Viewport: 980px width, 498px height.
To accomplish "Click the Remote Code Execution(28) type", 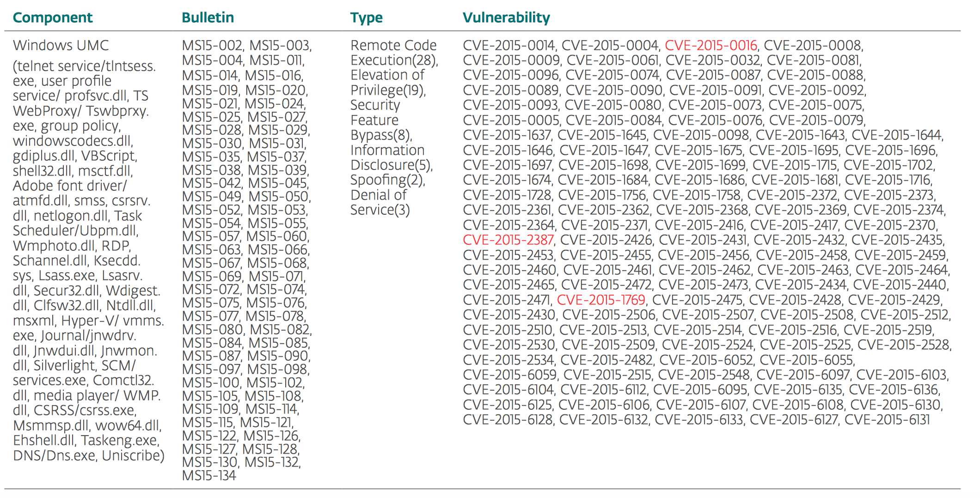I will pos(394,53).
